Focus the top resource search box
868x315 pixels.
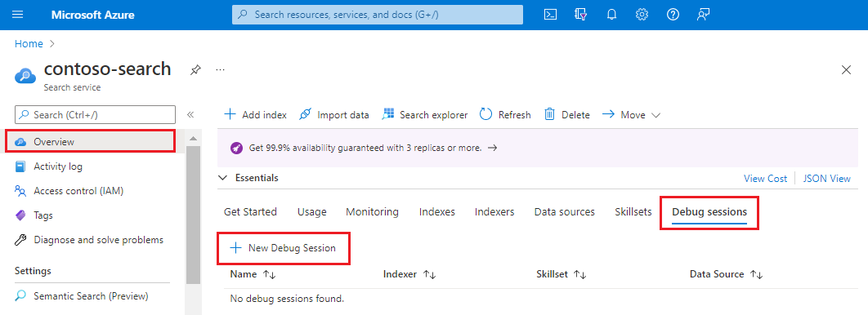point(378,15)
